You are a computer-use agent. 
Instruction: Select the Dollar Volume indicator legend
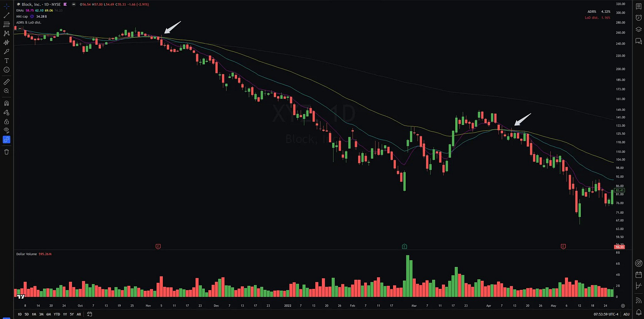click(x=26, y=254)
